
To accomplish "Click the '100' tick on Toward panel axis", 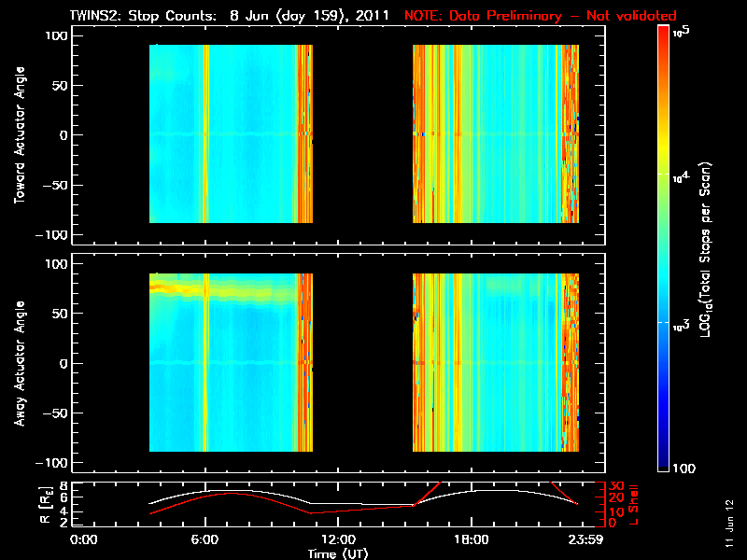I will pyautogui.click(x=56, y=35).
